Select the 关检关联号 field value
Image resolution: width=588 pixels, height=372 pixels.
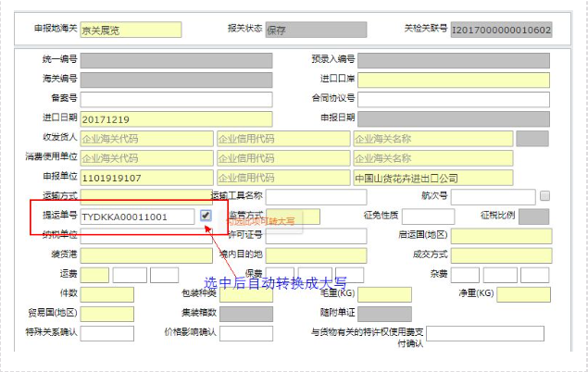click(501, 30)
